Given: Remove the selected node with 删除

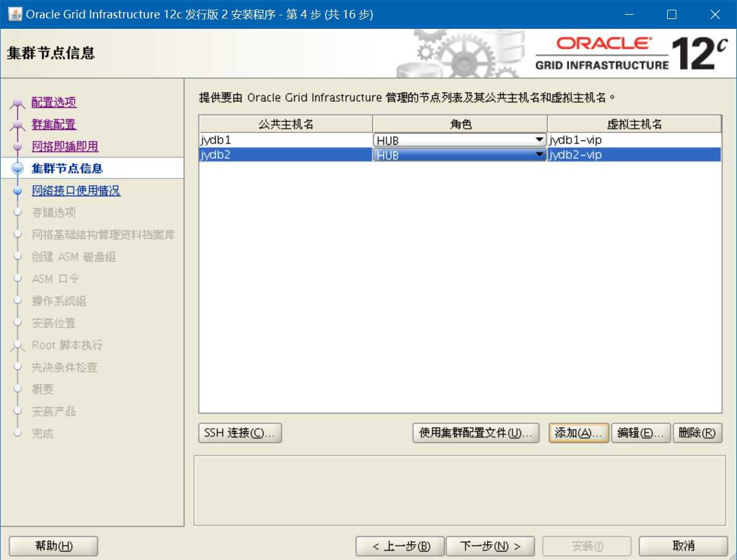Looking at the screenshot, I should click(x=697, y=432).
